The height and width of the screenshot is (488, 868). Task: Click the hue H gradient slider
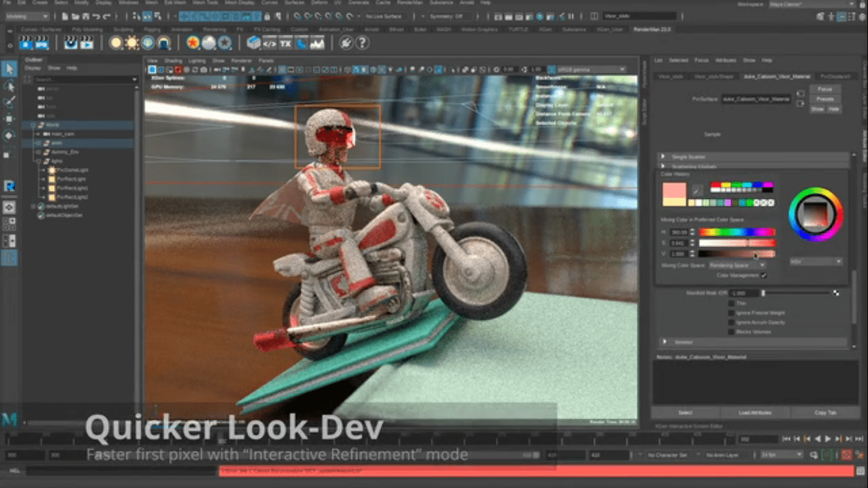pyautogui.click(x=736, y=232)
